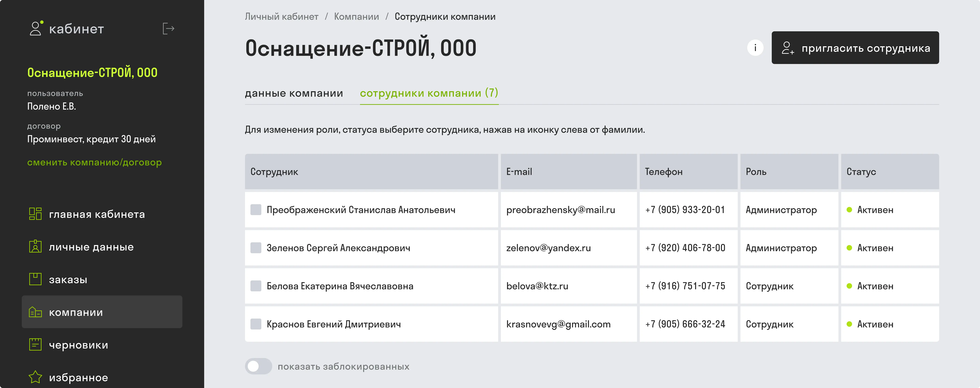The image size is (980, 388).
Task: Tick checkbox for Краснов Евгений Дмитриевич
Action: [x=256, y=324]
